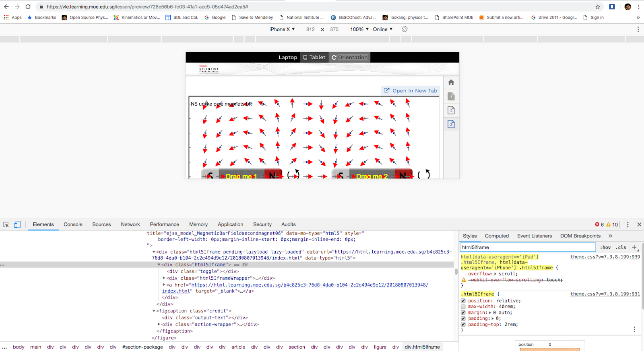Open page 2 icon in lesson sidebar
The height and width of the screenshot is (351, 644).
451,110
